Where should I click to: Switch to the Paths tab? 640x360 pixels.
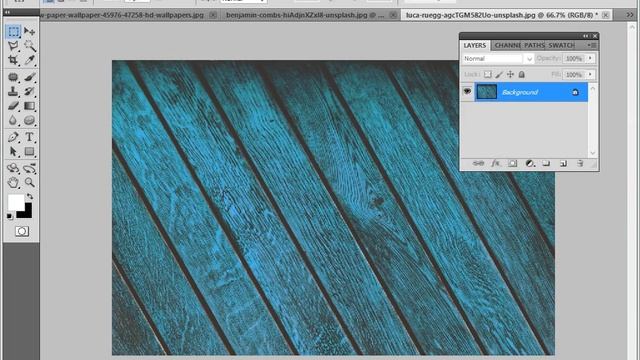[534, 45]
